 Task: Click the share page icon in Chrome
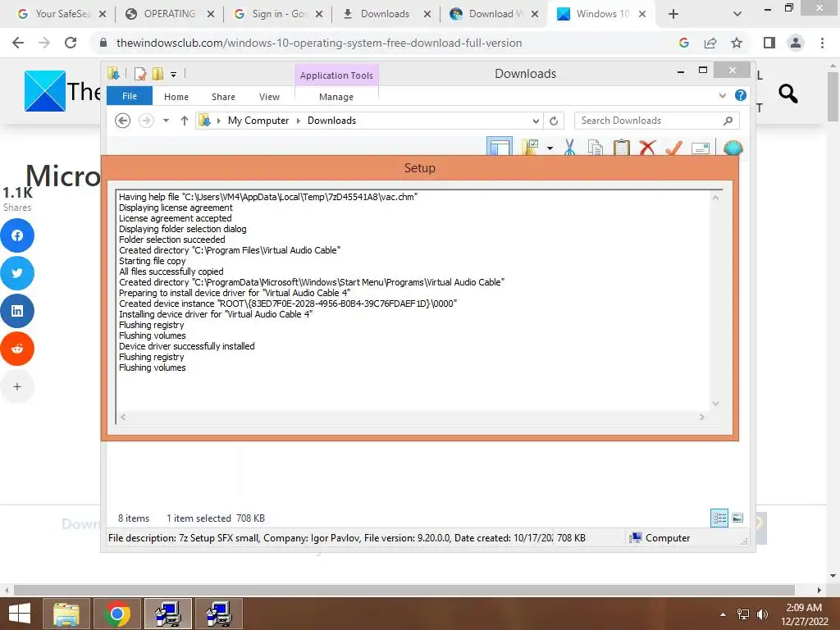(x=710, y=43)
